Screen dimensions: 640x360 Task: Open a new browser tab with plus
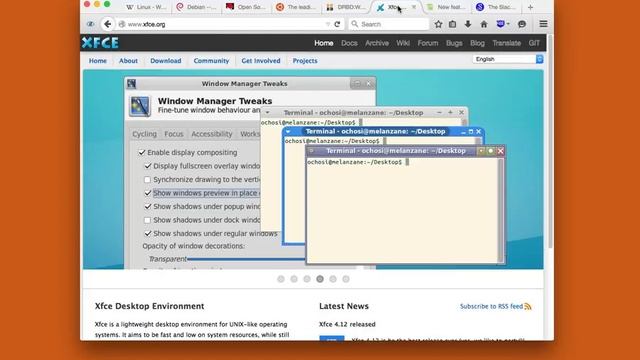530,7
